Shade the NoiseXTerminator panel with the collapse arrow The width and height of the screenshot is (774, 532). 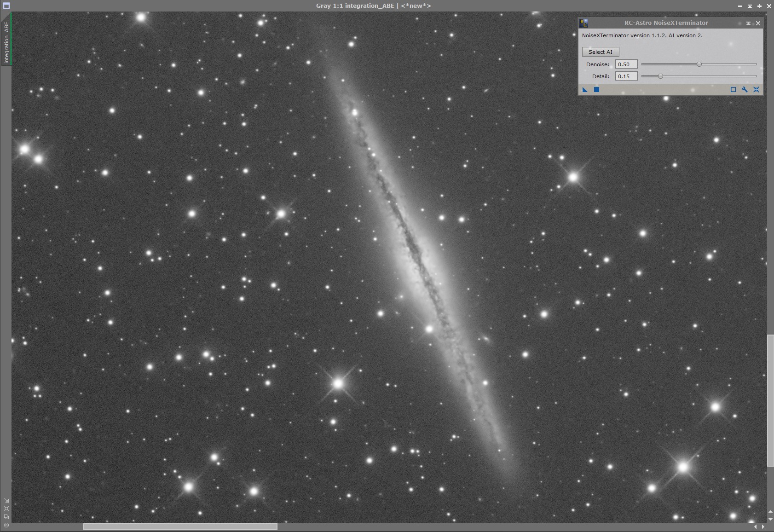coord(748,23)
